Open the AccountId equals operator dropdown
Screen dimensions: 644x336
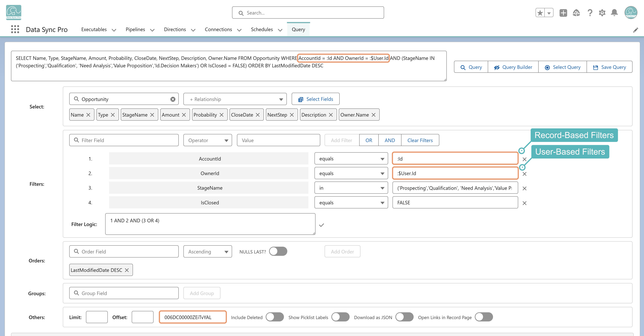coord(351,159)
